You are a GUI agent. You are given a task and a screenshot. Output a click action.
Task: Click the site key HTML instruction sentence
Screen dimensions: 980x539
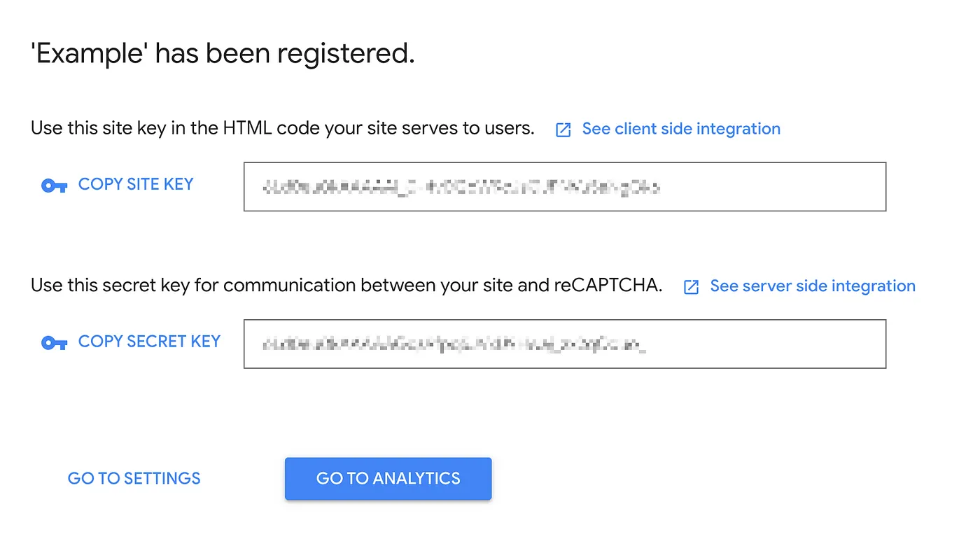pyautogui.click(x=282, y=129)
